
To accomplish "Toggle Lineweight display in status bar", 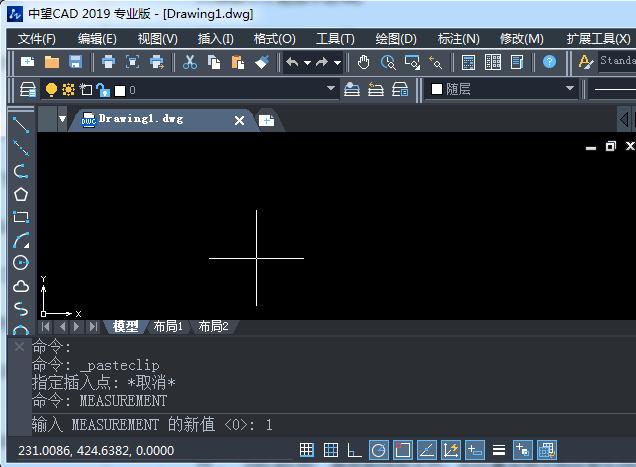I will (x=498, y=450).
